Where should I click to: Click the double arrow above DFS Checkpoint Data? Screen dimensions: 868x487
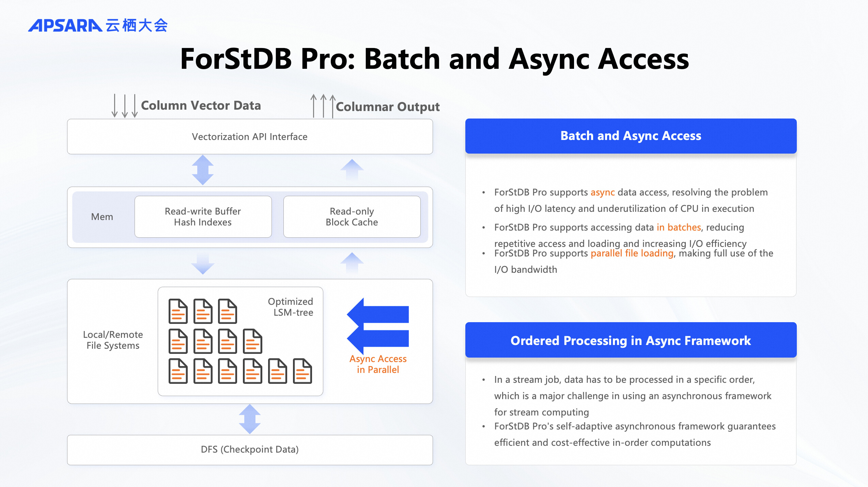[x=250, y=419]
